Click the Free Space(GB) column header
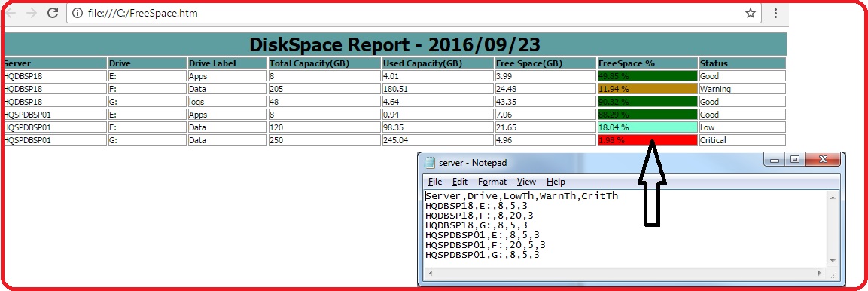This screenshot has width=868, height=291. click(x=545, y=63)
